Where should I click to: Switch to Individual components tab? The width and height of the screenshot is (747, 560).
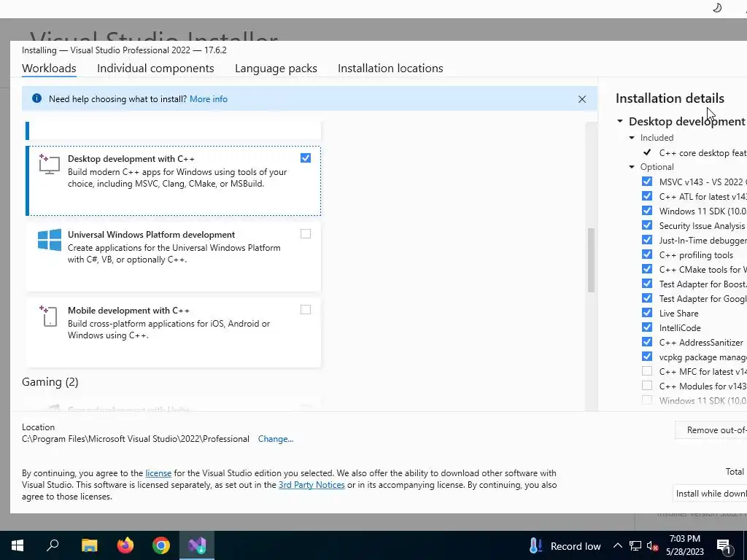coord(155,68)
